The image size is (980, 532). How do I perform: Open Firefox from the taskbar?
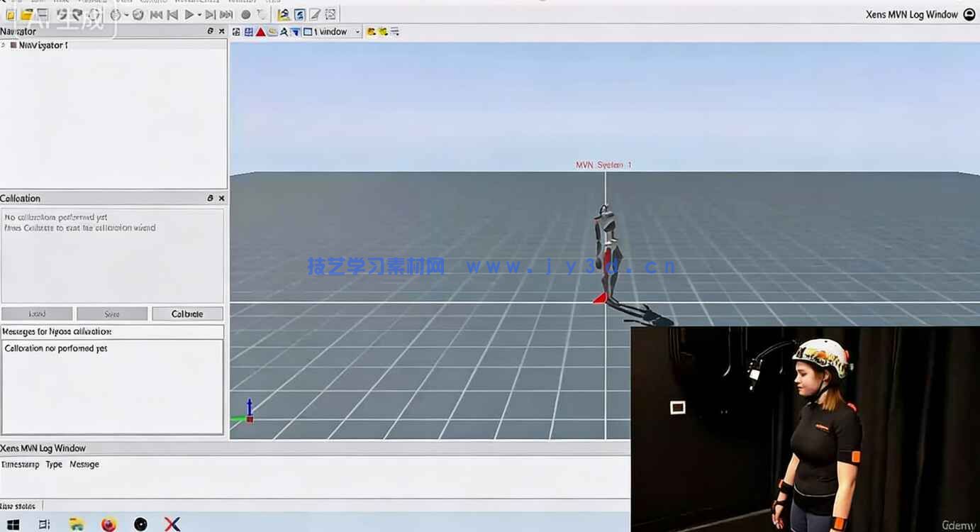[x=110, y=523]
